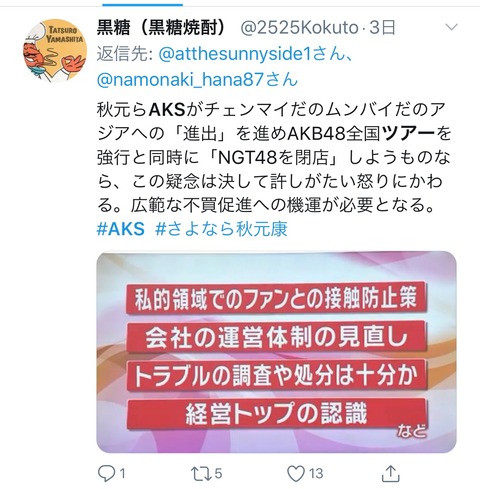Open the #AKS hashtag
Image resolution: width=480 pixels, height=489 pixels.
coord(121,229)
